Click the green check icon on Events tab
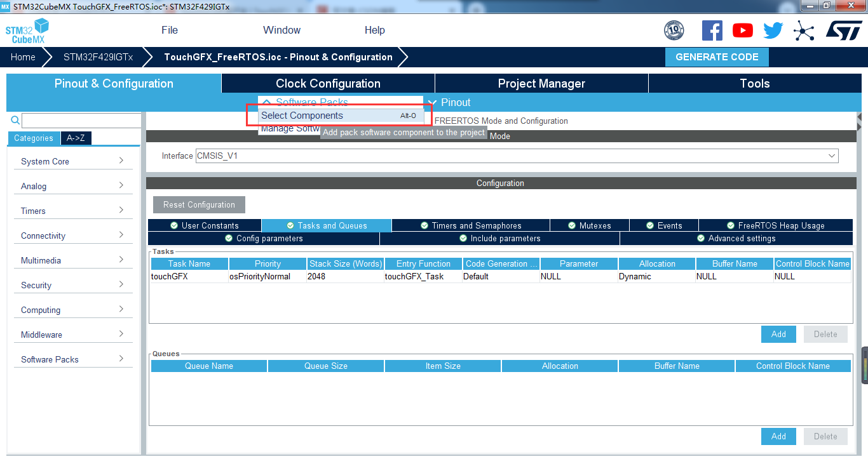Viewport: 868px width, 459px height. (x=650, y=225)
